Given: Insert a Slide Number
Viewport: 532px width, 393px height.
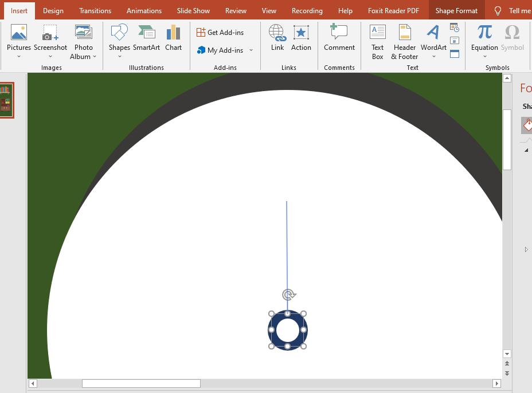Looking at the screenshot, I should coord(455,41).
